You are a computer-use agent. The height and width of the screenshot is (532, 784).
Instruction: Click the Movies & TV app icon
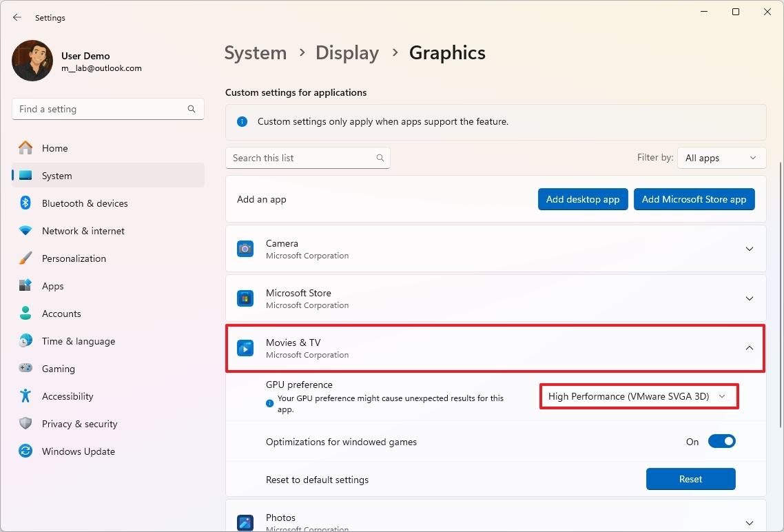click(x=245, y=348)
